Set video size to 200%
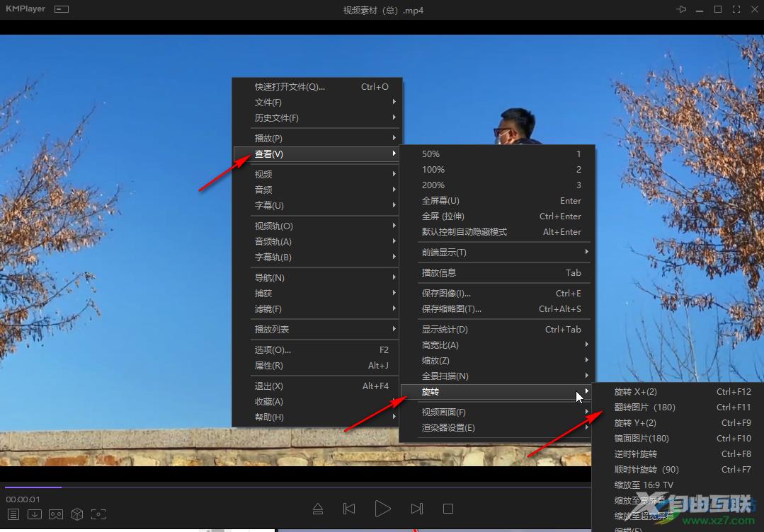The height and width of the screenshot is (532, 764). pos(496,185)
